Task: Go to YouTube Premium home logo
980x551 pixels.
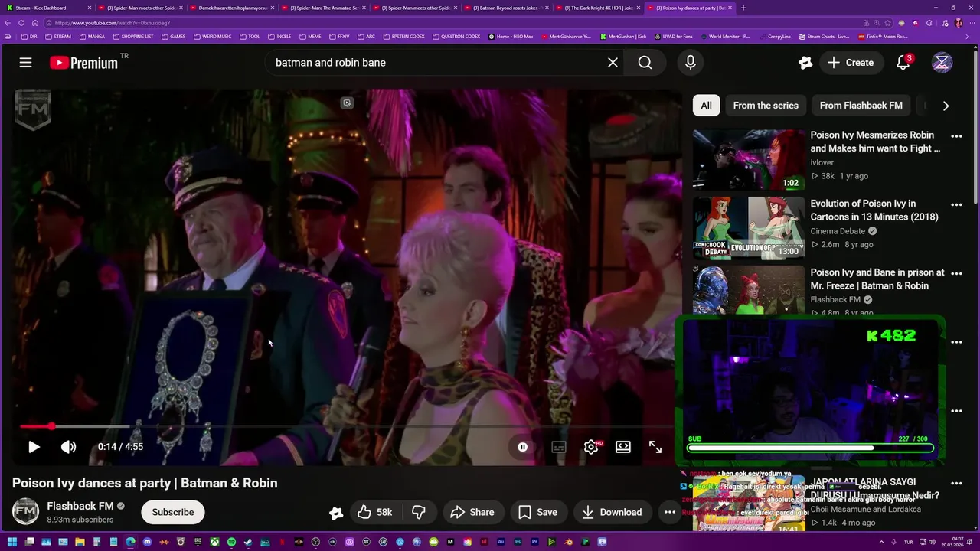Action: click(84, 63)
